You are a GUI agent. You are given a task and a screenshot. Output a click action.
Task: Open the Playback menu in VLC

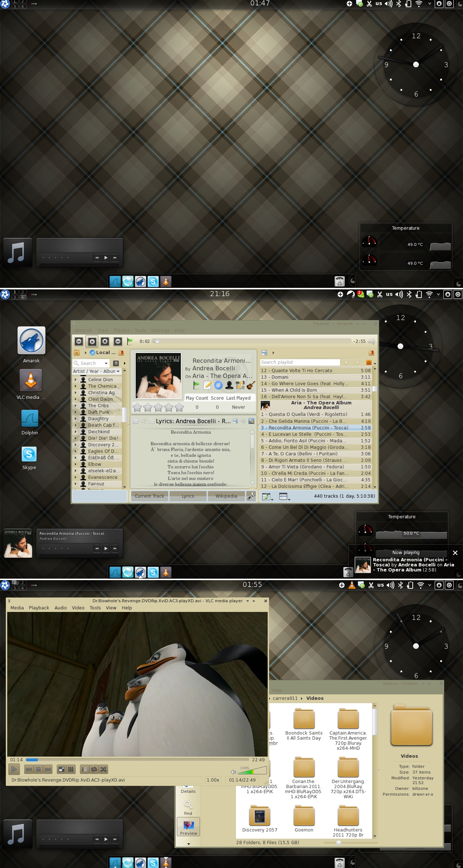click(39, 608)
